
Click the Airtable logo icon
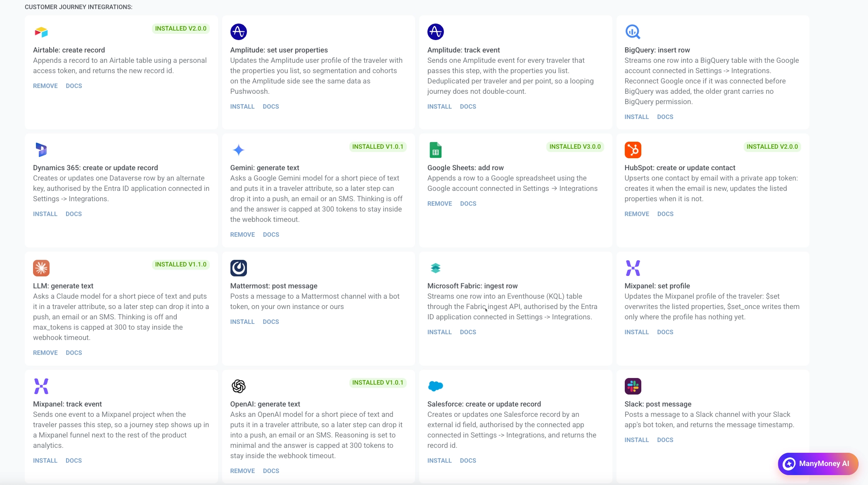41,32
